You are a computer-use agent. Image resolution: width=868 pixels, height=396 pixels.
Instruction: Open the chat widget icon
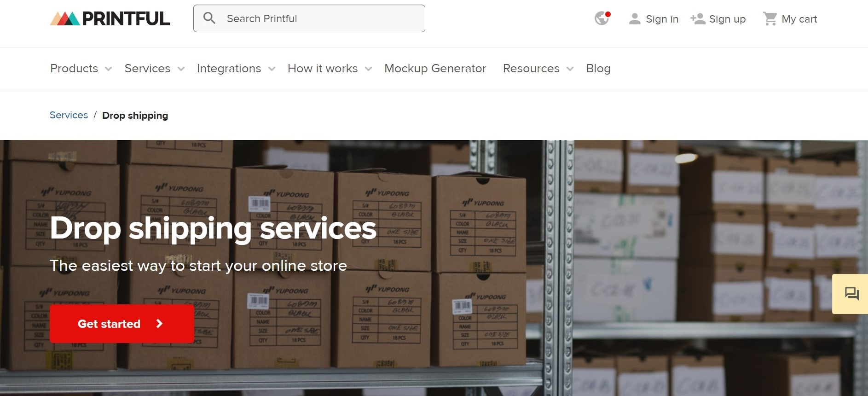851,294
